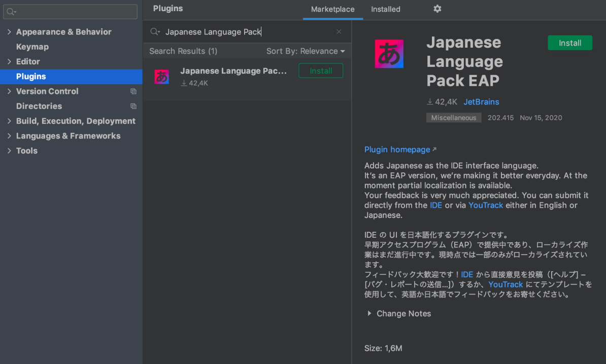Switch to the Installed tab
This screenshot has height=364, width=606.
pyautogui.click(x=385, y=9)
